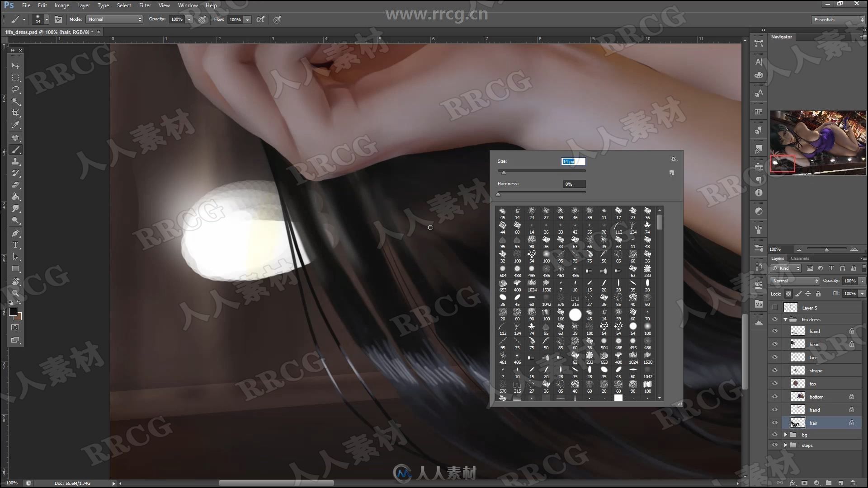The width and height of the screenshot is (868, 488).
Task: Select the Paint Bucket tool
Action: point(15,197)
